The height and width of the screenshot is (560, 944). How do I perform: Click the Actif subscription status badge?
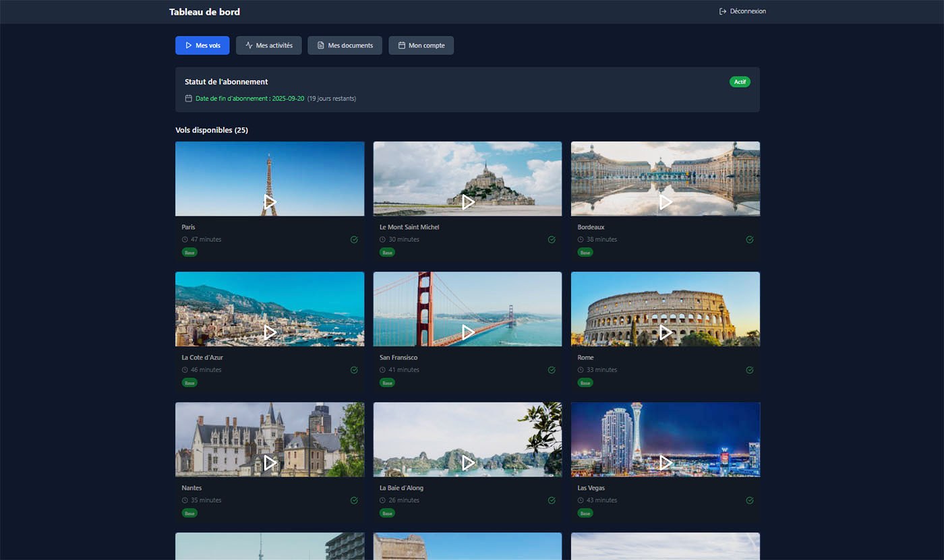[x=740, y=82]
